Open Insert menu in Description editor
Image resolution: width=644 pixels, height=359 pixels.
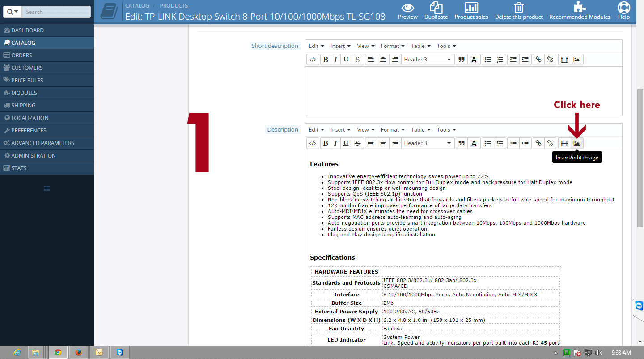[340, 130]
